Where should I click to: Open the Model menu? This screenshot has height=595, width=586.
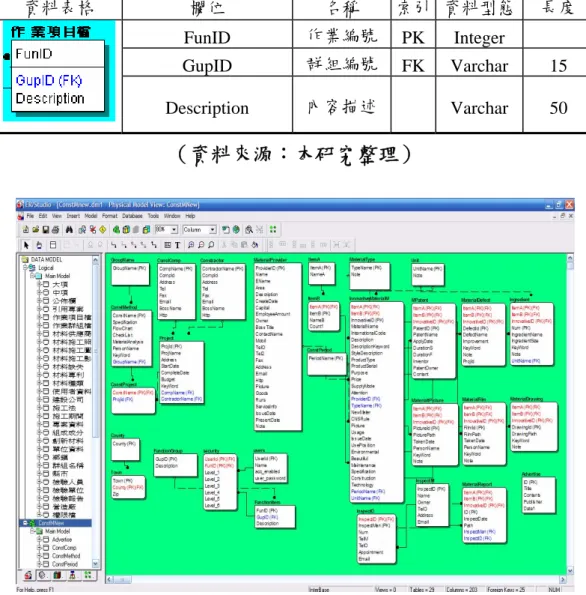pyautogui.click(x=91, y=216)
